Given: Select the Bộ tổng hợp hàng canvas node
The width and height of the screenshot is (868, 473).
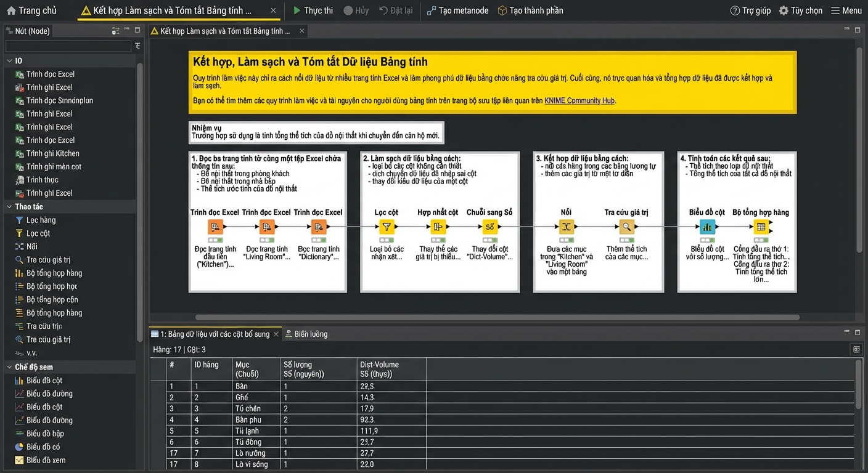Looking at the screenshot, I should (x=761, y=227).
